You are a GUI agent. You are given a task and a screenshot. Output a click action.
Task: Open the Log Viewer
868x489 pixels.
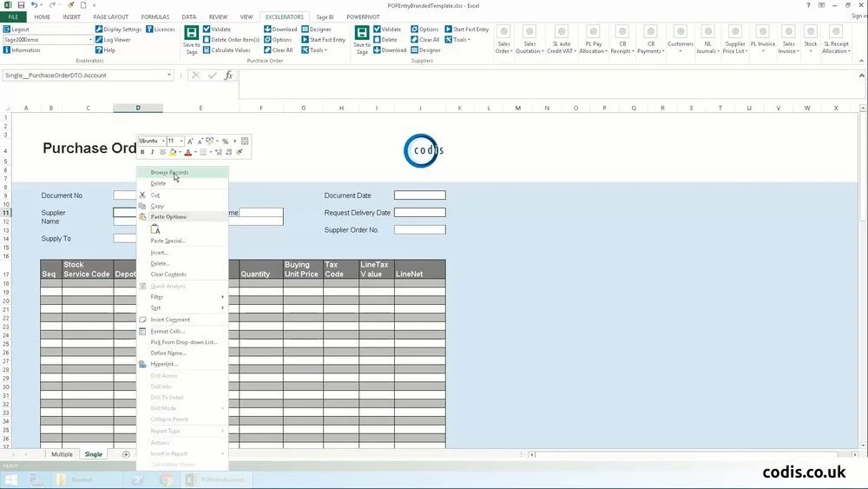113,40
